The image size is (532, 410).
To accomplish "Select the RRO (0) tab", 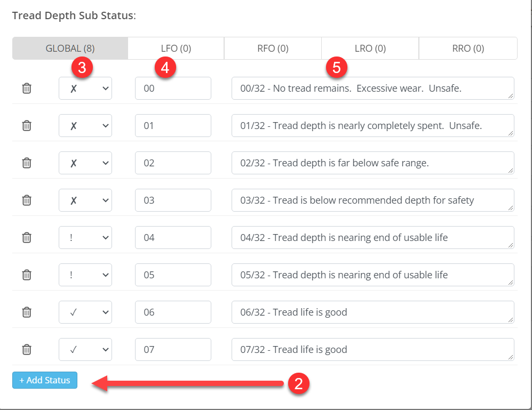I will (467, 49).
